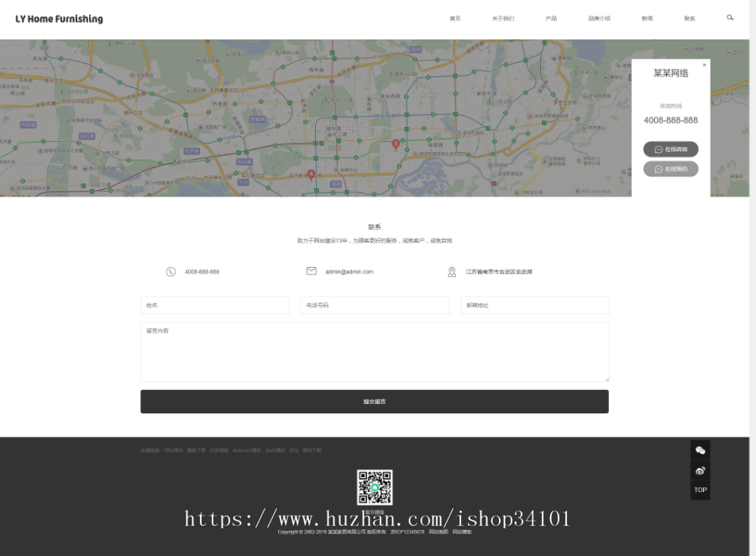Click the phone icon beside 4008-888-888
The height and width of the screenshot is (556, 756).
tap(171, 271)
